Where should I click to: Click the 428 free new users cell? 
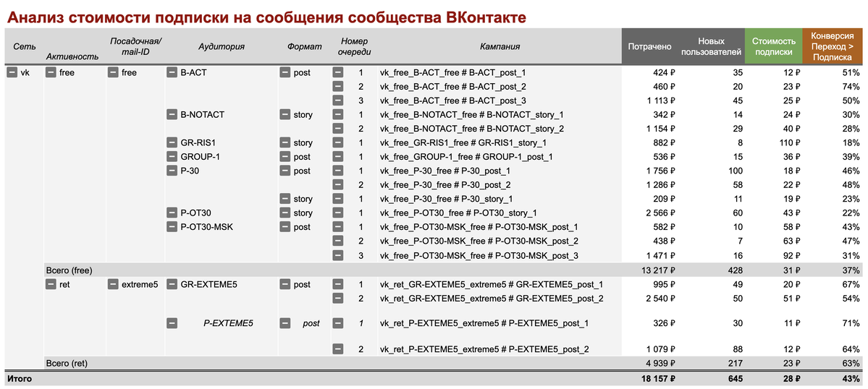coord(734,270)
